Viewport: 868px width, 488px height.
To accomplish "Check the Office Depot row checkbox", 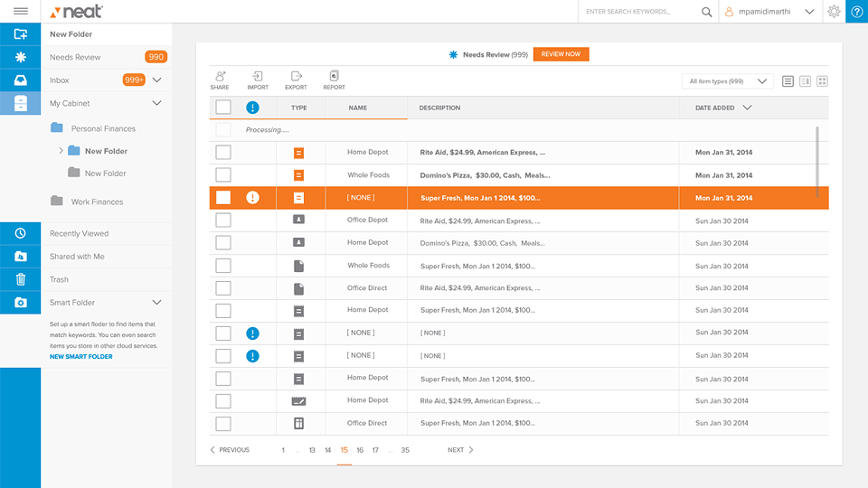I will 223,221.
